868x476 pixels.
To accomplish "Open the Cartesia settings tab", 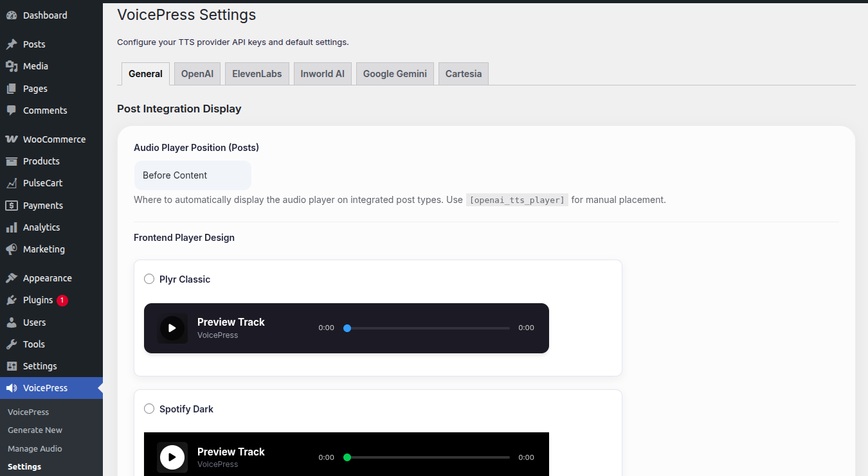I will coord(463,74).
